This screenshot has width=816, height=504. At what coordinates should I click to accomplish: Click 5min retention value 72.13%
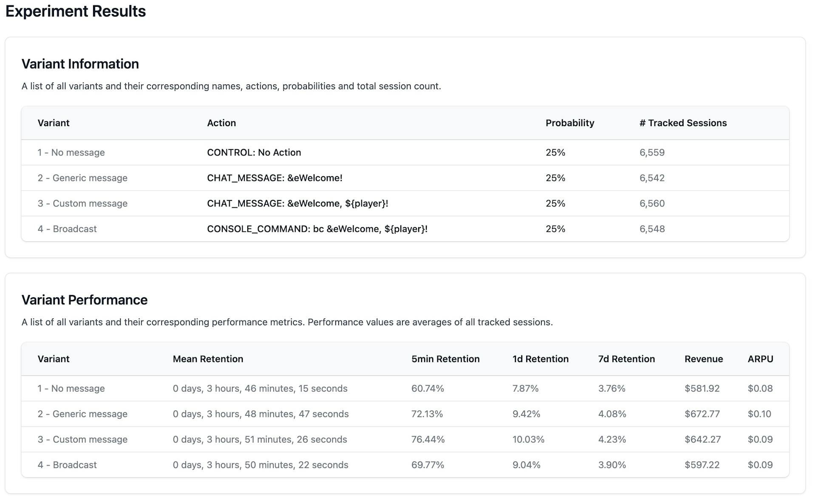pyautogui.click(x=427, y=414)
